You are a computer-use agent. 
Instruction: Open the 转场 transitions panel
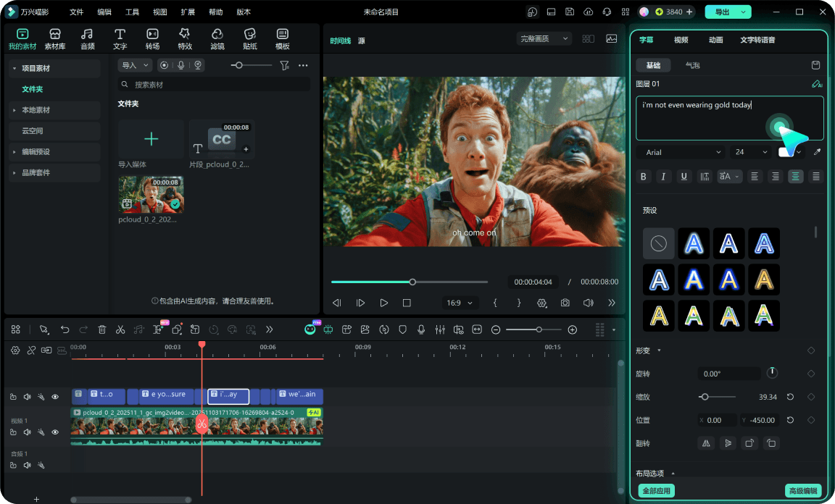[152, 39]
